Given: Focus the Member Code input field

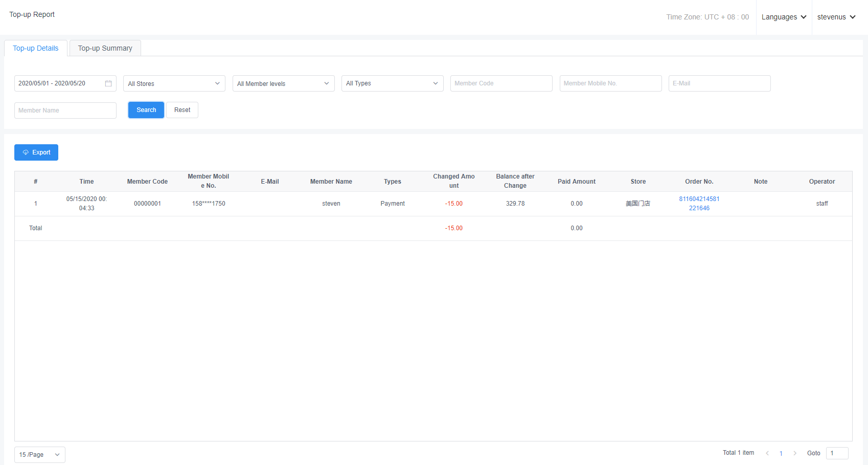Looking at the screenshot, I should coord(501,83).
